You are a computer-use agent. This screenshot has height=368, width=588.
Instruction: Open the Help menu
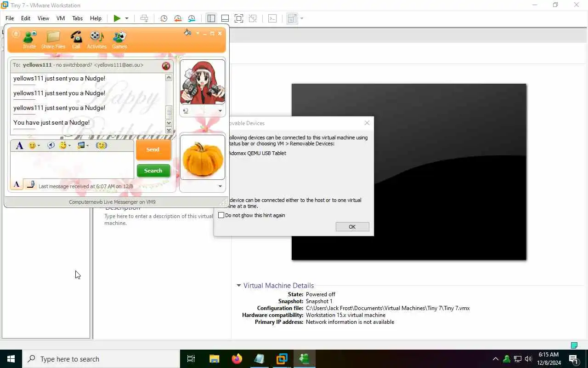pos(96,18)
